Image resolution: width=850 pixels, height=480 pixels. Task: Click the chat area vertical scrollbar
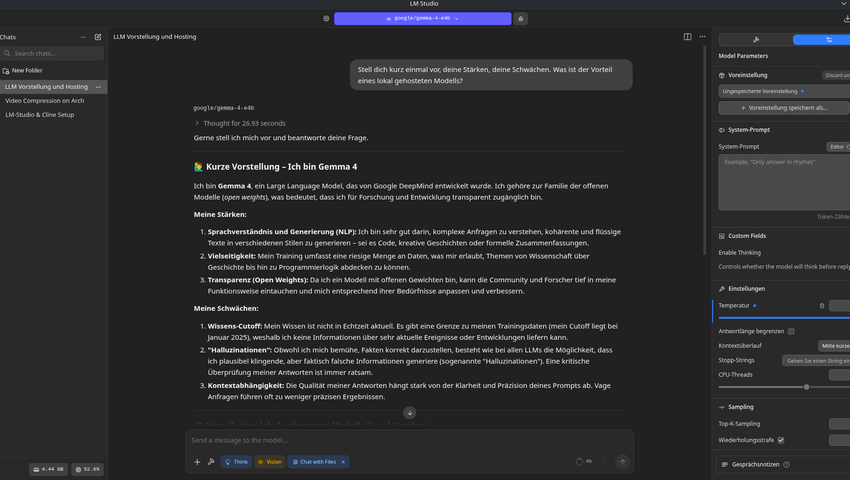[705, 150]
